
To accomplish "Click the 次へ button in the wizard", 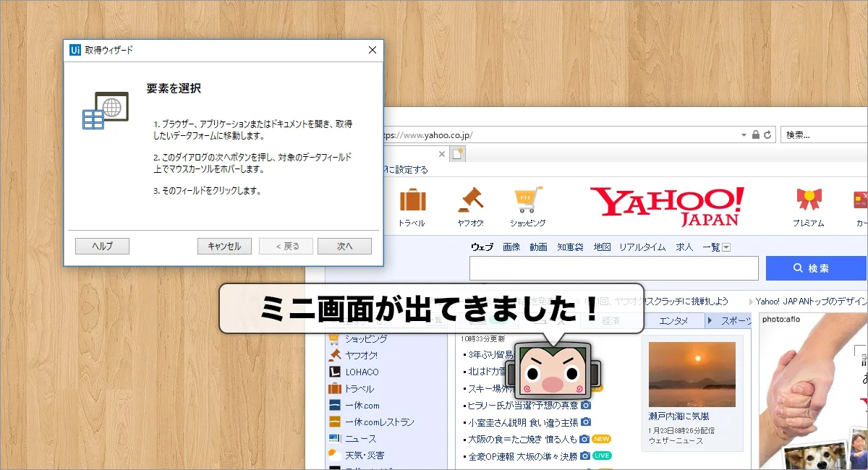I will [x=344, y=246].
